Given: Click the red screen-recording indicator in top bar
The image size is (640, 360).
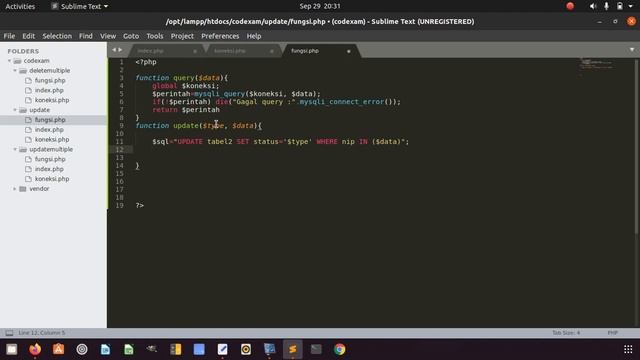Looking at the screenshot, I should pos(570,6).
